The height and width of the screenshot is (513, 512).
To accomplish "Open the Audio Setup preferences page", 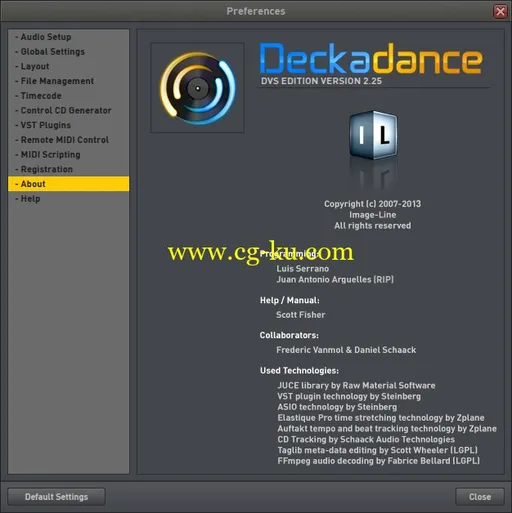I will (x=69, y=37).
